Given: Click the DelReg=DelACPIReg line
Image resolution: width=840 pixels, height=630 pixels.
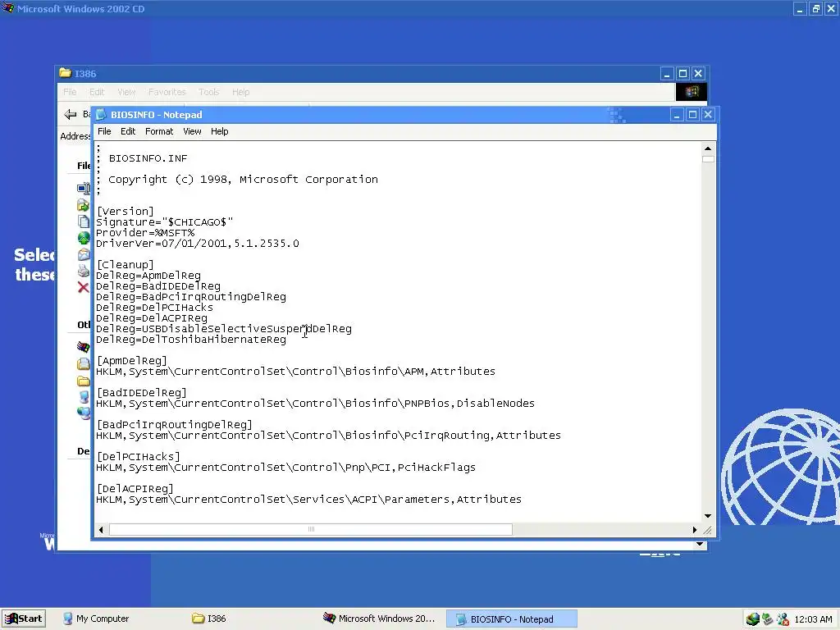Looking at the screenshot, I should pos(152,318).
